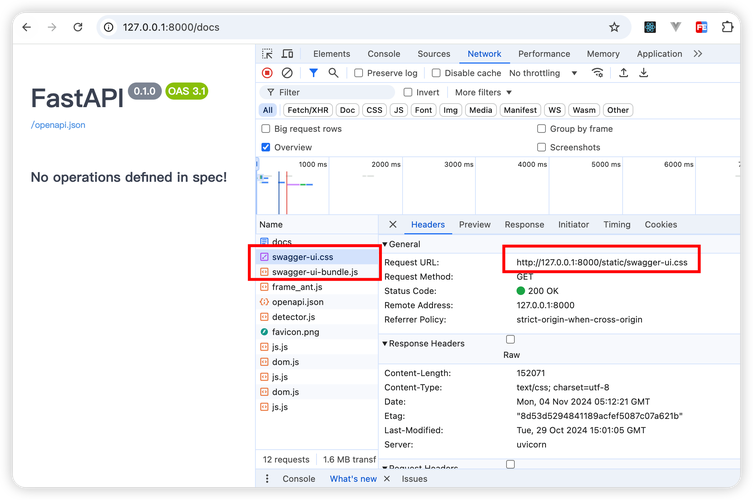Open the React DevTools extension icon
This screenshot has width=753, height=500.
click(650, 27)
